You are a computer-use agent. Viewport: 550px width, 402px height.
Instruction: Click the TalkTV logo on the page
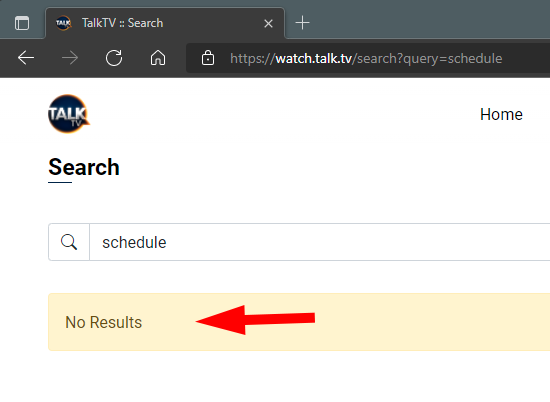[x=68, y=114]
